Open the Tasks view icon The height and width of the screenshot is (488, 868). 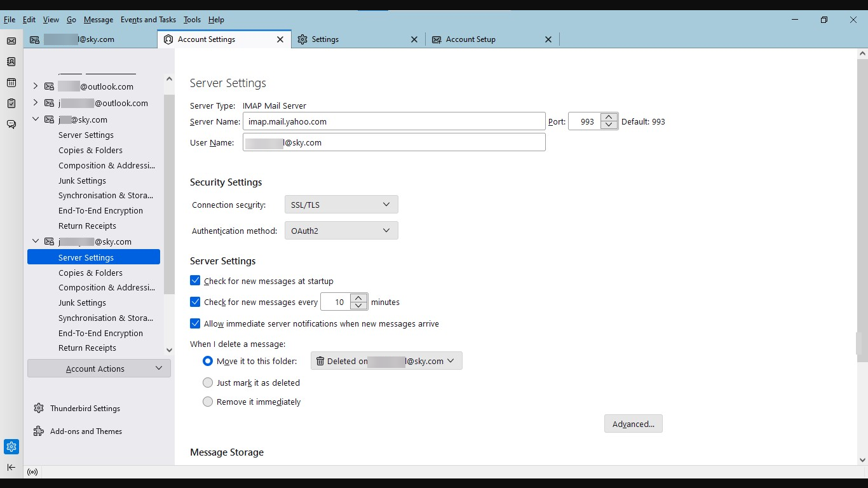click(11, 104)
